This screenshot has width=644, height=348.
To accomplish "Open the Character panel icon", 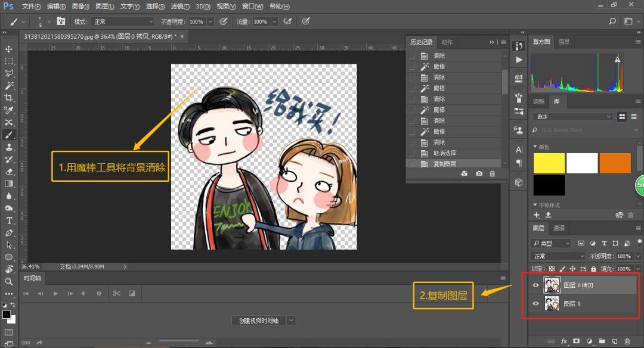I will pos(519,150).
